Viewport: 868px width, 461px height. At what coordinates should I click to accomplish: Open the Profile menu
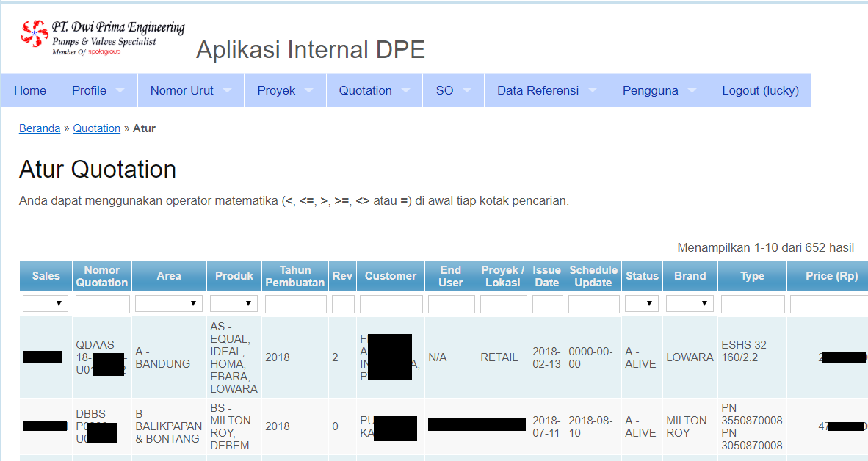tap(98, 91)
